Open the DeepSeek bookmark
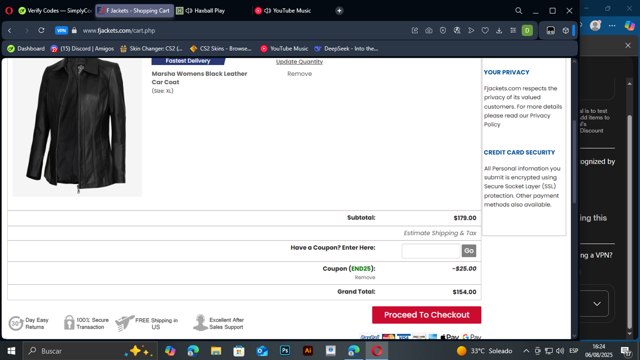 [x=346, y=49]
